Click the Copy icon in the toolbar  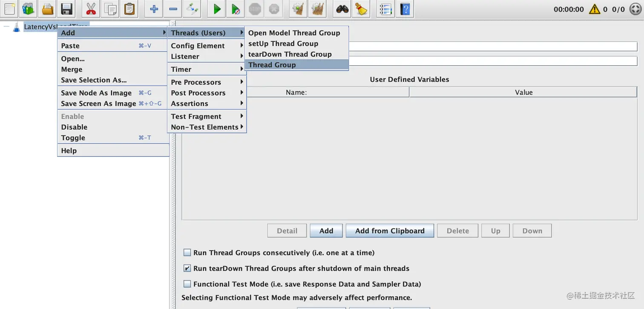point(110,9)
